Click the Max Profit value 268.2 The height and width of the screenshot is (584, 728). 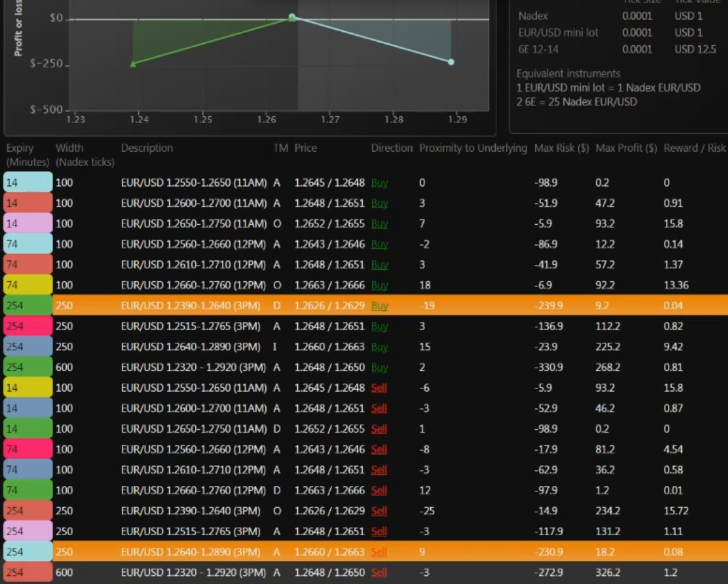click(x=607, y=367)
